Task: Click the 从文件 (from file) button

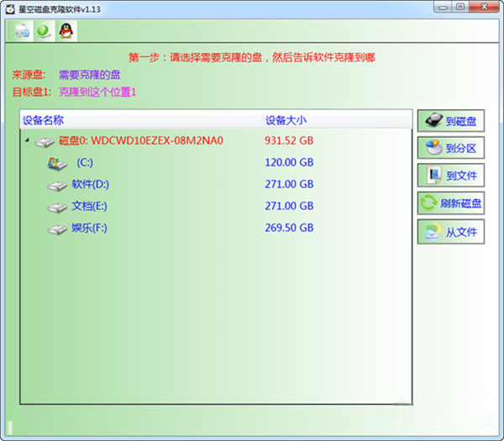Action: 451,231
